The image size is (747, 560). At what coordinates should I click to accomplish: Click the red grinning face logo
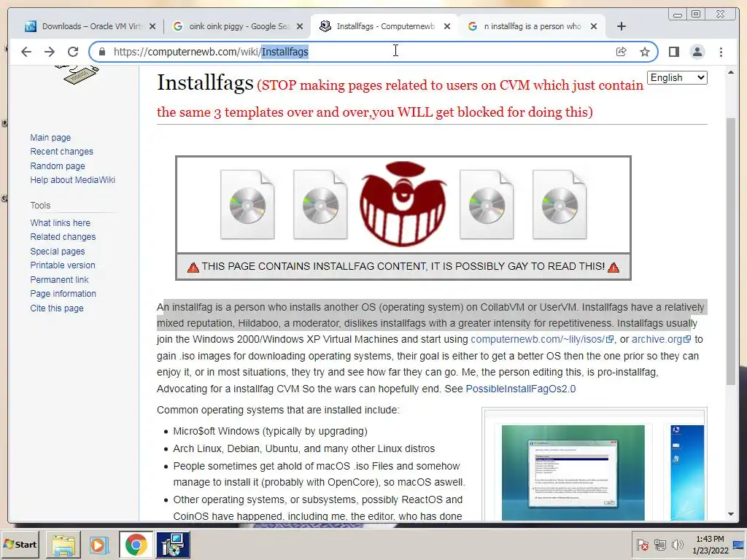(403, 204)
